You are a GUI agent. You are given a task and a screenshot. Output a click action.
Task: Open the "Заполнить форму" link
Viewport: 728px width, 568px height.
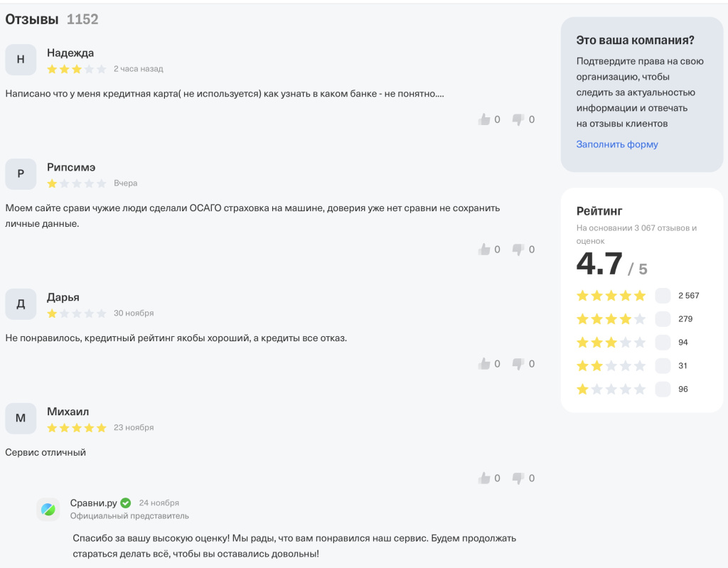click(x=617, y=144)
